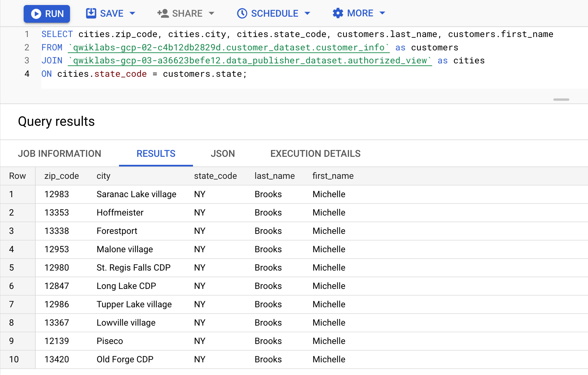Open the customer_info table link in query
The height and width of the screenshot is (375, 588).
[229, 47]
